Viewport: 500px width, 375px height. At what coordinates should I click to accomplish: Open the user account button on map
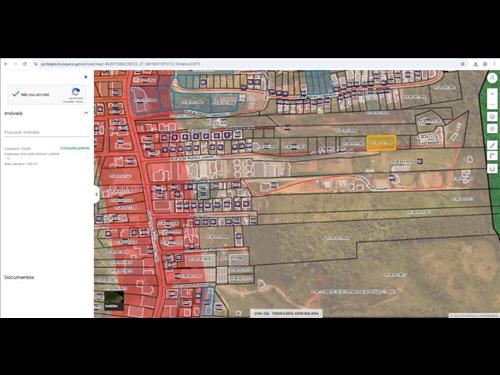[x=492, y=78]
